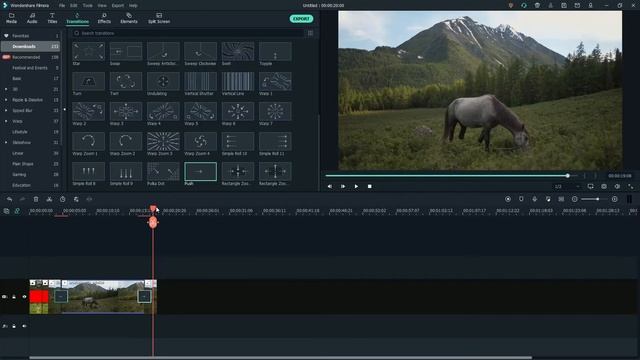Play the preview video
Screen dimensions: 640x360
tap(356, 187)
